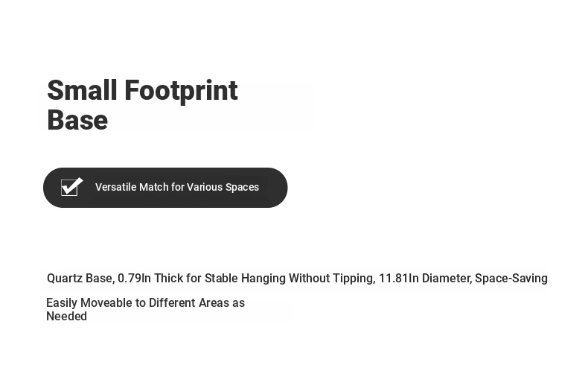Image resolution: width=588 pixels, height=368 pixels.
Task: Click the white checkmark icon in the dark pill
Action: [71, 186]
